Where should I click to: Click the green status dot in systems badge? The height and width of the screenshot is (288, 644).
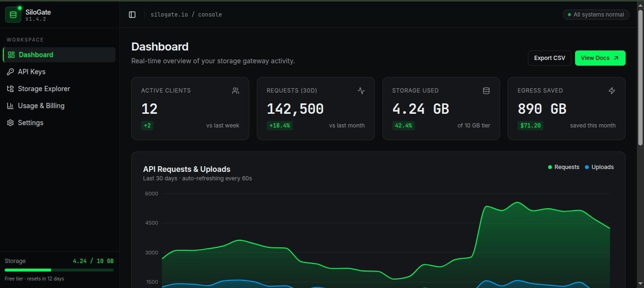pyautogui.click(x=569, y=15)
